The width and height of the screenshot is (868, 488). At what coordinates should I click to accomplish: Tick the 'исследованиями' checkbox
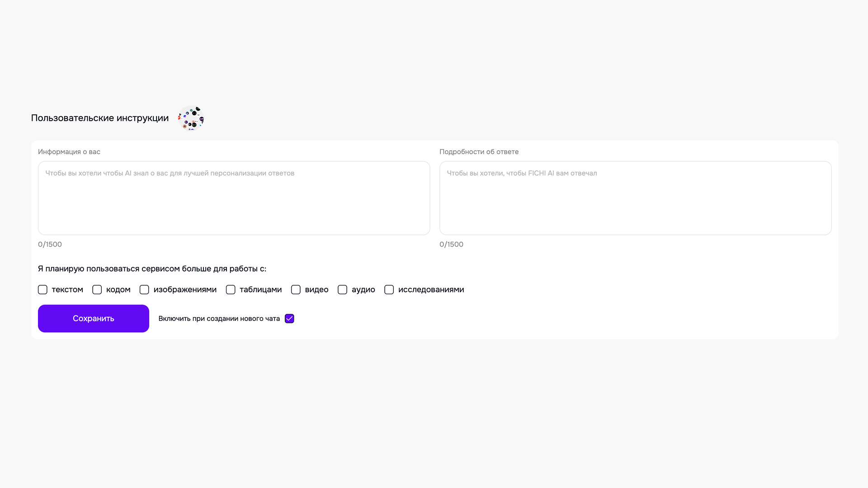pyautogui.click(x=389, y=290)
